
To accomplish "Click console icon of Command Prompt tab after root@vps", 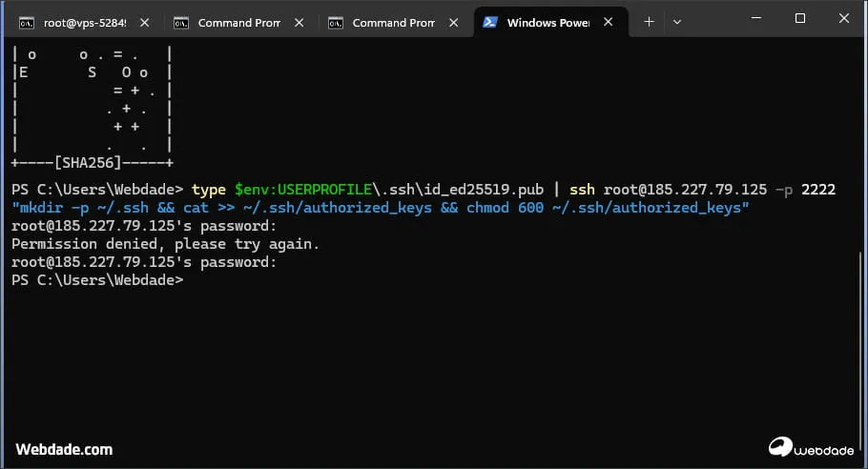I will tap(181, 22).
